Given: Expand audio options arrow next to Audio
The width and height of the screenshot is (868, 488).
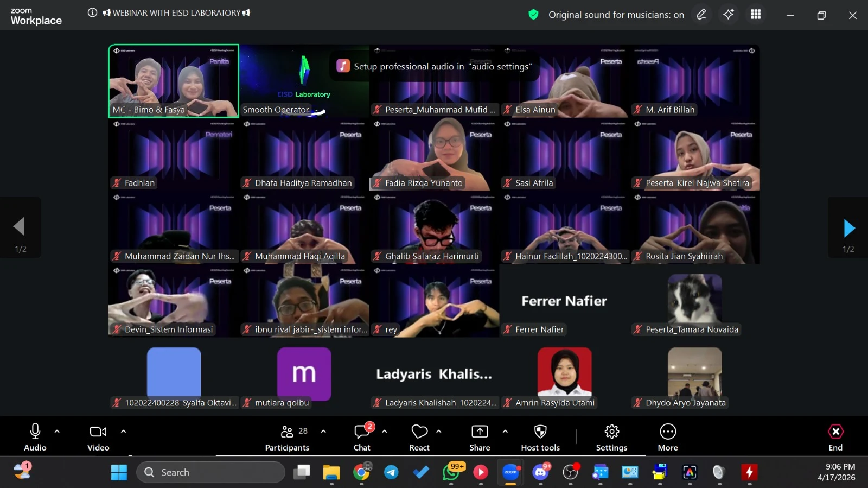Looking at the screenshot, I should point(57,432).
